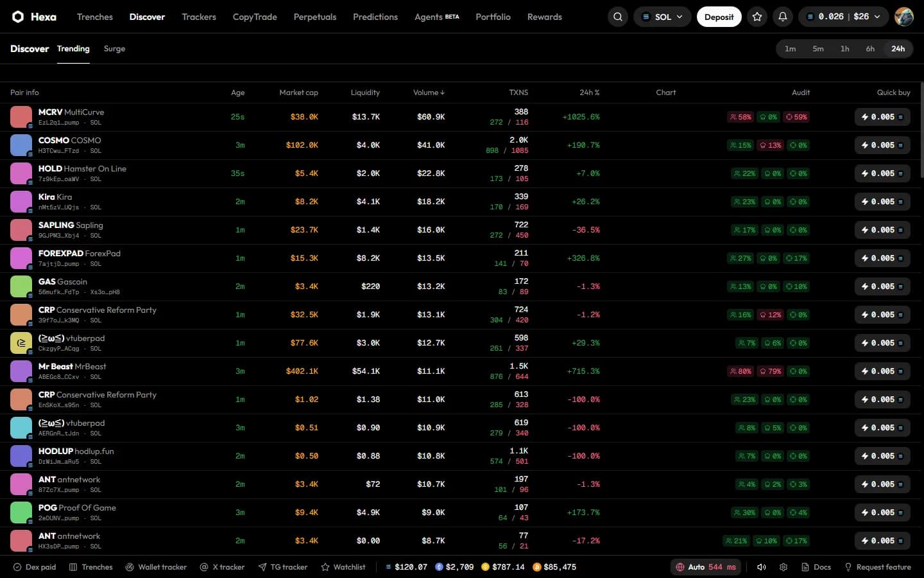
Task: Open Trenches from the footer bar
Action: click(x=90, y=567)
